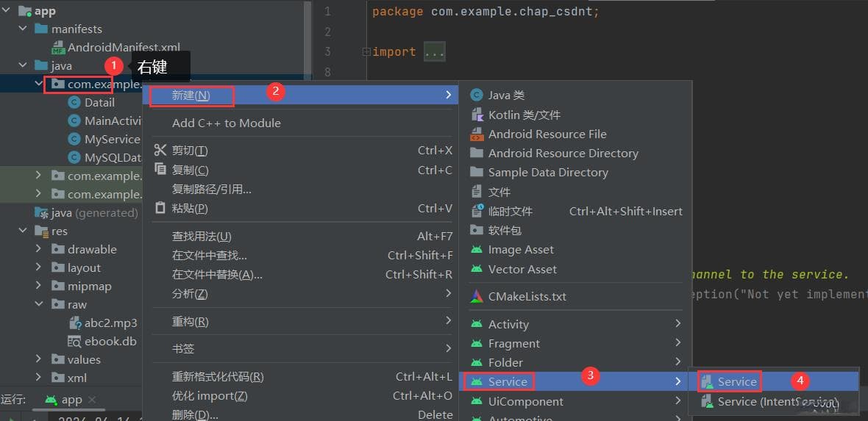Click the Android Resource File icon

pyautogui.click(x=476, y=134)
